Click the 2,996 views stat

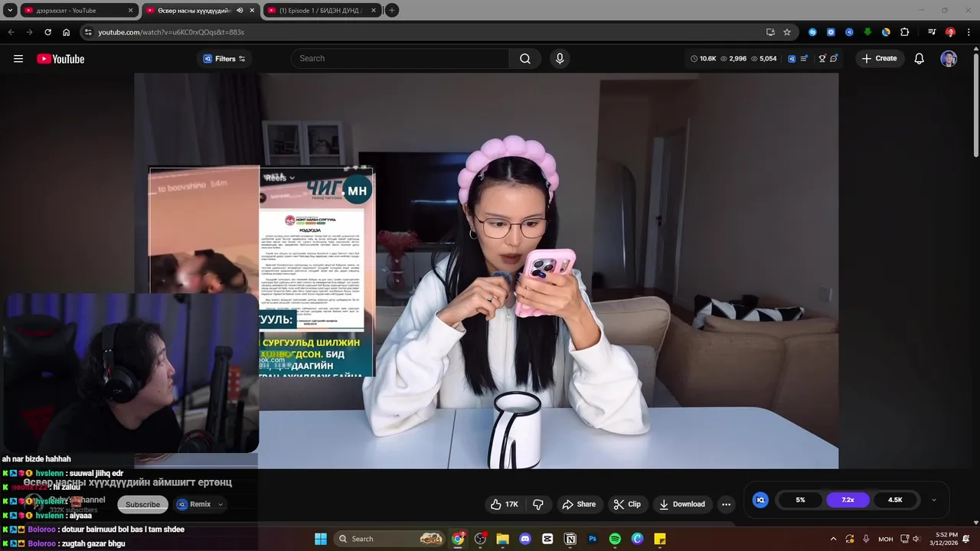(733, 59)
